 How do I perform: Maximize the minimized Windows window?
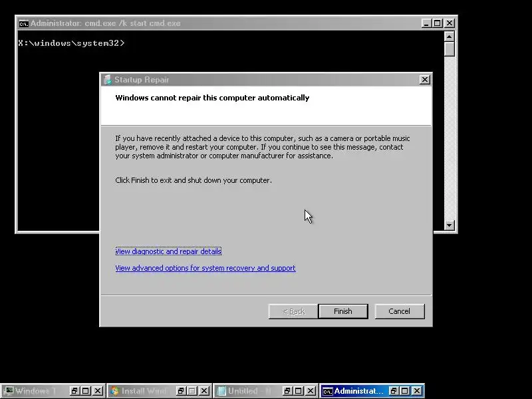(x=86, y=391)
